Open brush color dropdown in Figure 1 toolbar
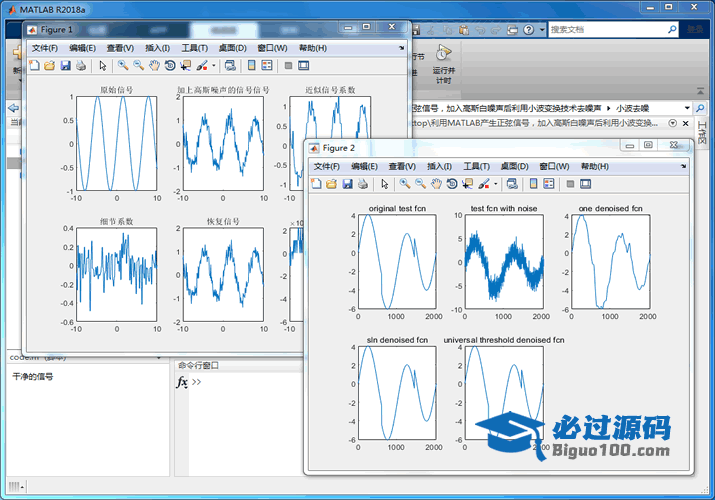 pyautogui.click(x=213, y=66)
